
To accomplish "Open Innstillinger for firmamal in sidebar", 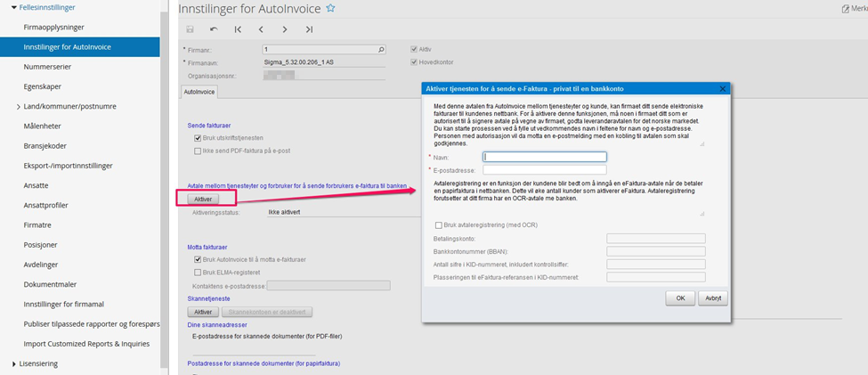I will pos(64,304).
